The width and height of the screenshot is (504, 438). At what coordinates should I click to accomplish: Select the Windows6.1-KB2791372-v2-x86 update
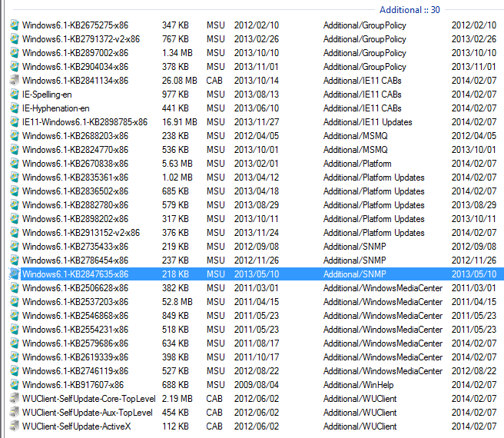pos(81,39)
